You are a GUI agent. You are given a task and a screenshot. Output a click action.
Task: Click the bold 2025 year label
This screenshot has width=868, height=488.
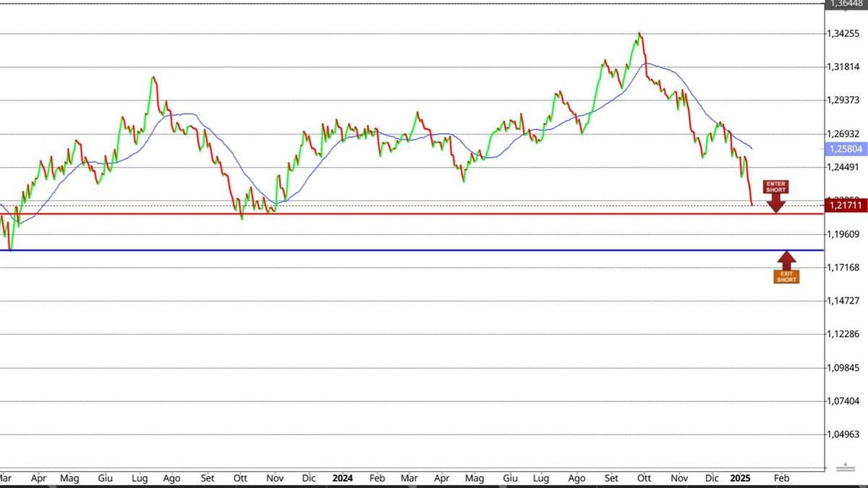(x=741, y=479)
